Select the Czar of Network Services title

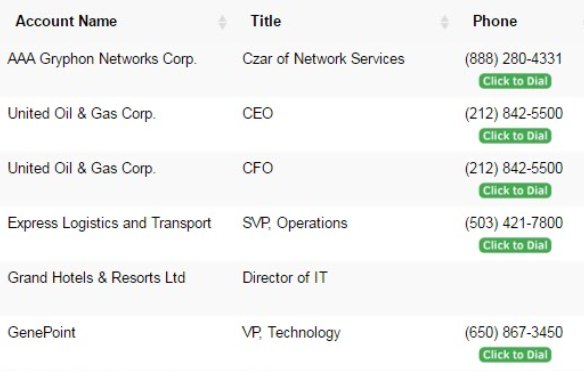(x=323, y=59)
